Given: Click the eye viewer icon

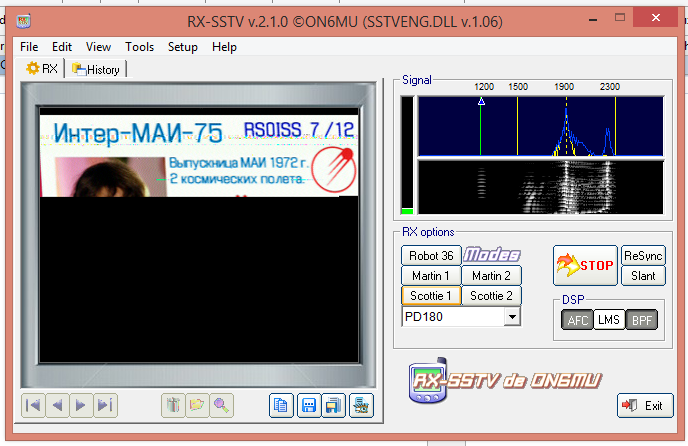Looking at the screenshot, I should (x=362, y=405).
